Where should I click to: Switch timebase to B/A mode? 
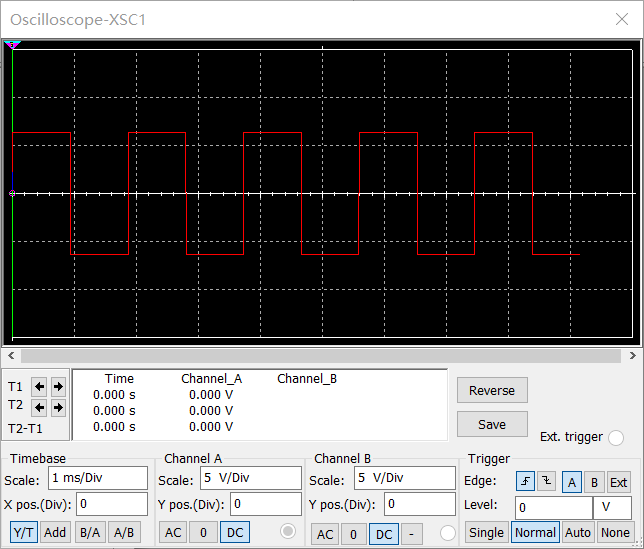coord(90,532)
